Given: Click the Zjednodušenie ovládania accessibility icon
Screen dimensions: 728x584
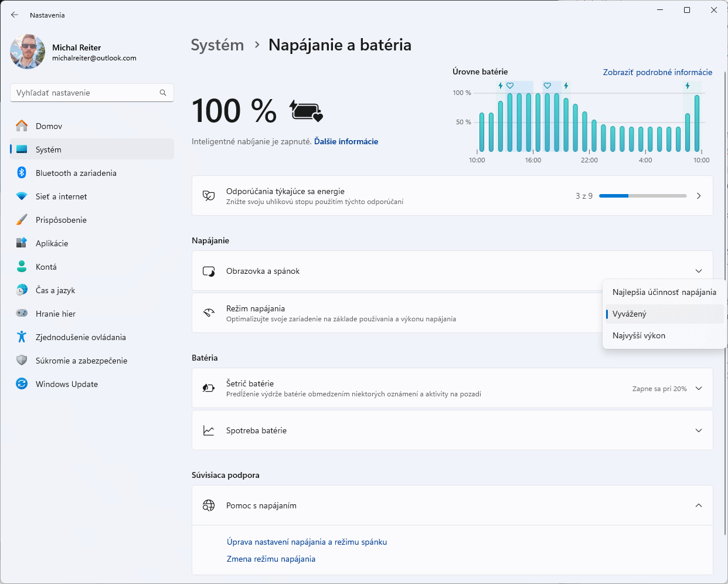Looking at the screenshot, I should coord(22,337).
